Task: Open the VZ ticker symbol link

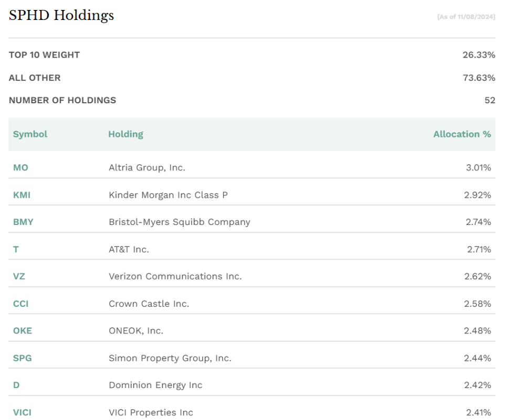Action: click(x=19, y=276)
